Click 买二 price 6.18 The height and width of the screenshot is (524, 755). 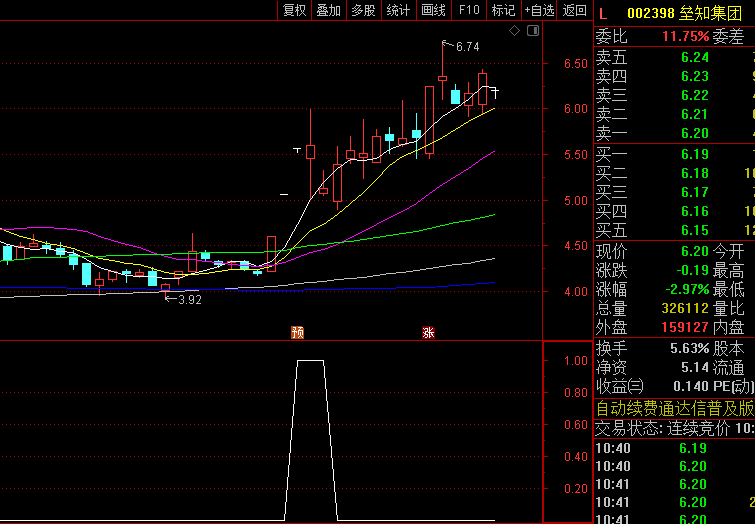click(695, 173)
